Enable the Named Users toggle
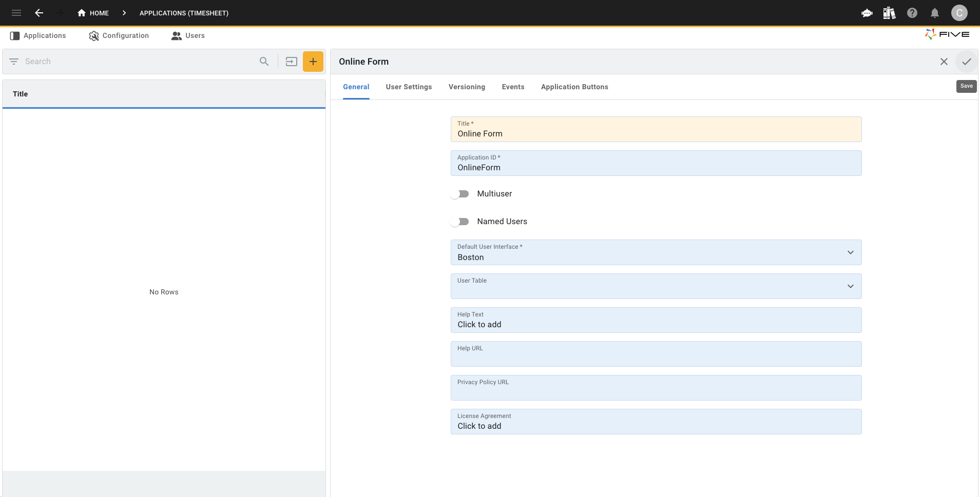Viewport: 980px width, 497px height. [x=460, y=221]
